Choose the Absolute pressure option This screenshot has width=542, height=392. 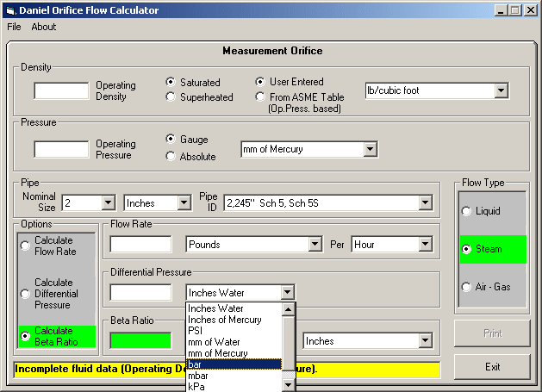tap(171, 156)
